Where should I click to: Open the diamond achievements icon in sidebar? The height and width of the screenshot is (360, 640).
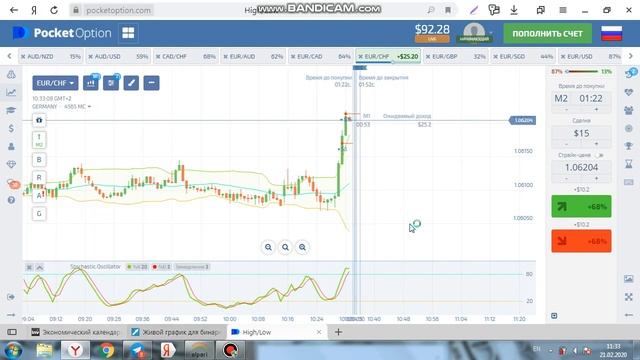(x=11, y=164)
